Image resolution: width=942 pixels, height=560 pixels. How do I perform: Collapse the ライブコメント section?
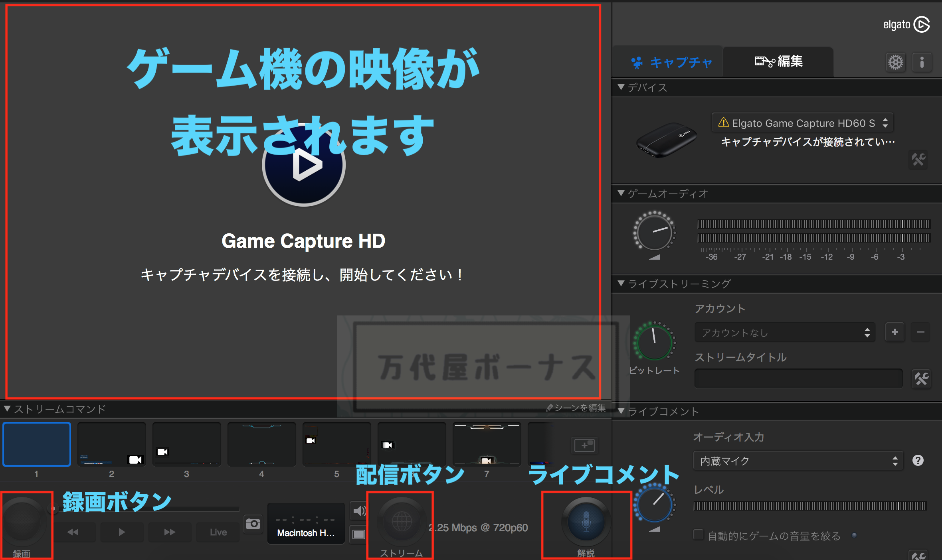coord(621,411)
